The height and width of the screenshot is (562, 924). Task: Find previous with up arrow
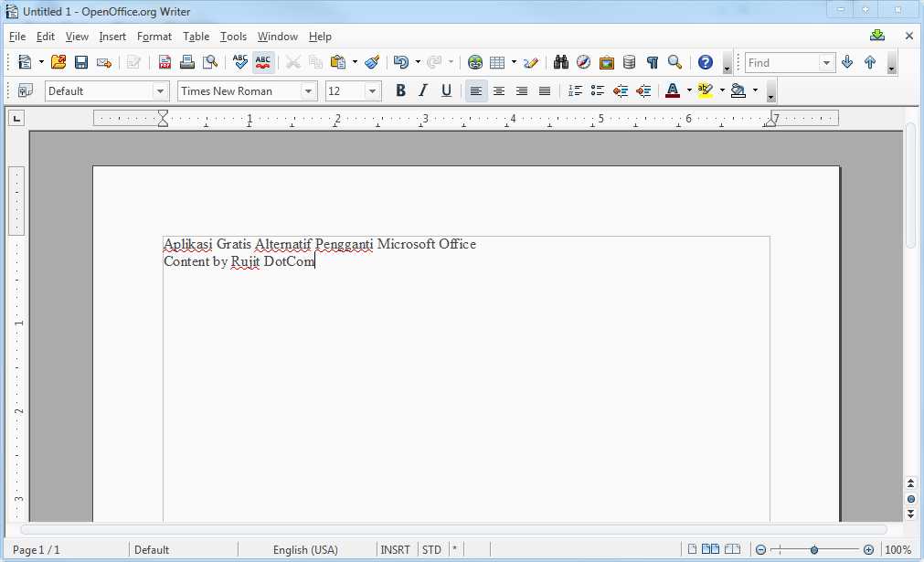point(870,62)
